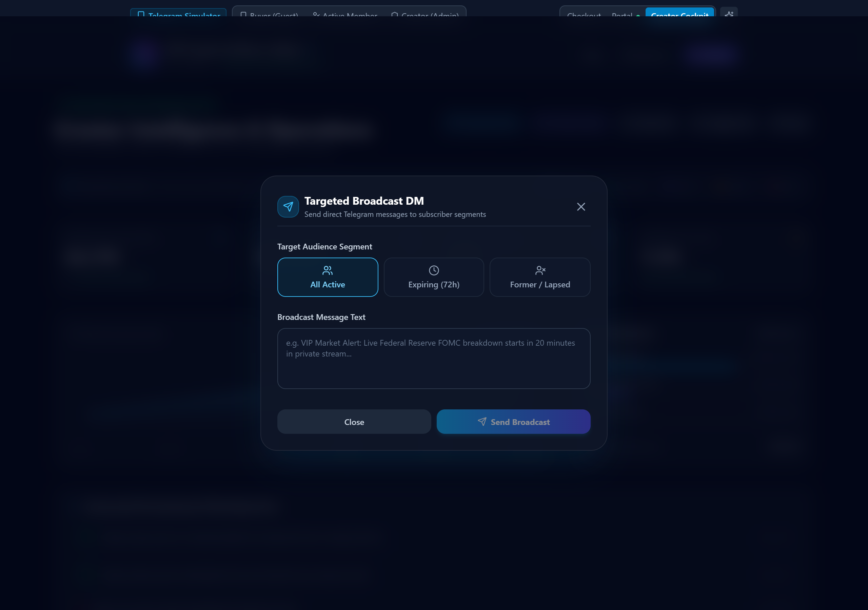Open the Portal view tab
868x610 pixels.
click(625, 14)
